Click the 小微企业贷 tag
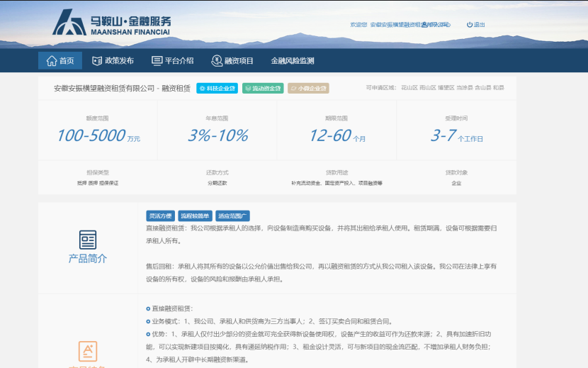This screenshot has height=368, width=588. coord(308,88)
